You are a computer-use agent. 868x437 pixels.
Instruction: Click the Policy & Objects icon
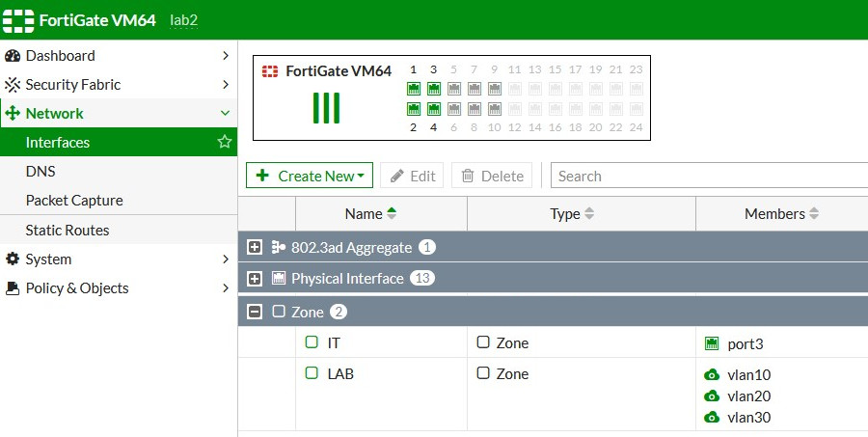click(13, 288)
